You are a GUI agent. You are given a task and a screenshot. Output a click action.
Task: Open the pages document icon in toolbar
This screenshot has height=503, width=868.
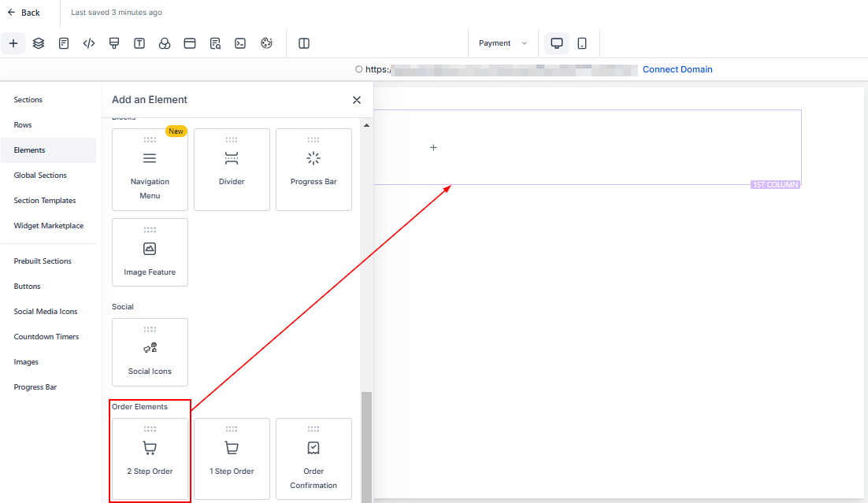click(x=64, y=43)
